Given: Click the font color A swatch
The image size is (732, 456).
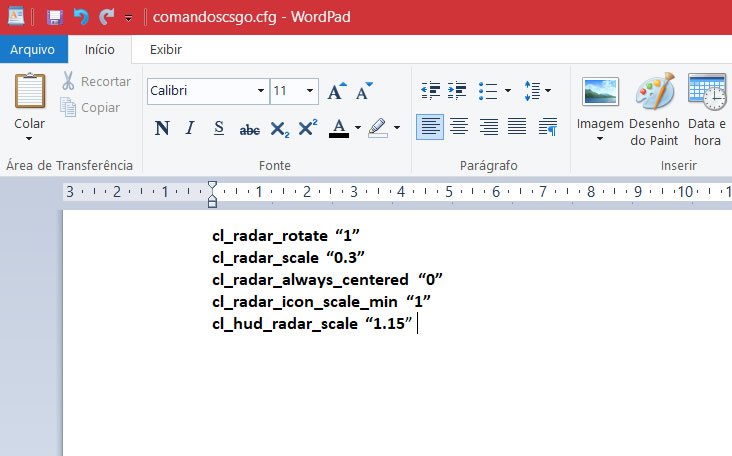Looking at the screenshot, I should [337, 127].
